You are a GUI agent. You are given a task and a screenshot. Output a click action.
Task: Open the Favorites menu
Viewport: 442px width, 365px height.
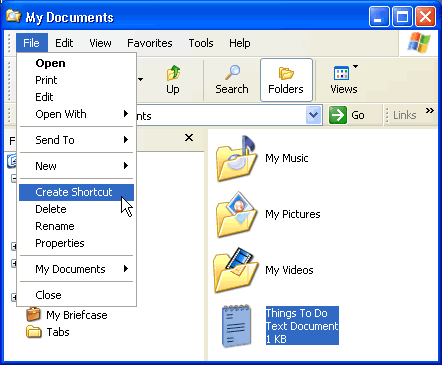pyautogui.click(x=150, y=43)
